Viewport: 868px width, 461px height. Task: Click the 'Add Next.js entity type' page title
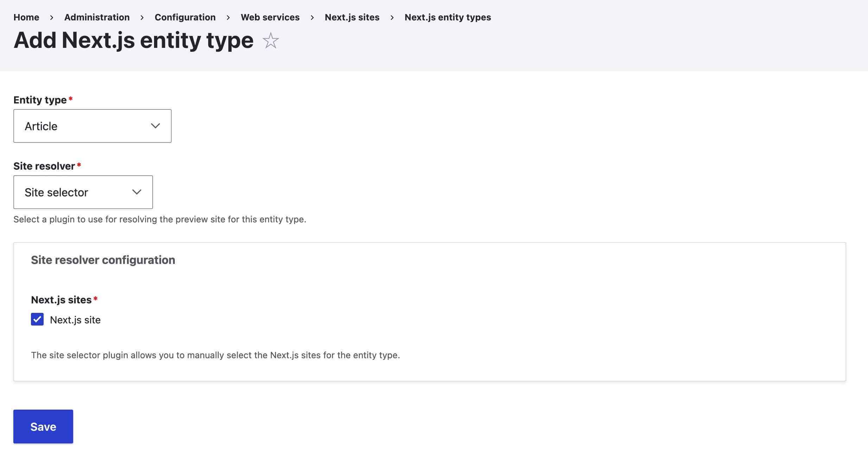tap(134, 40)
